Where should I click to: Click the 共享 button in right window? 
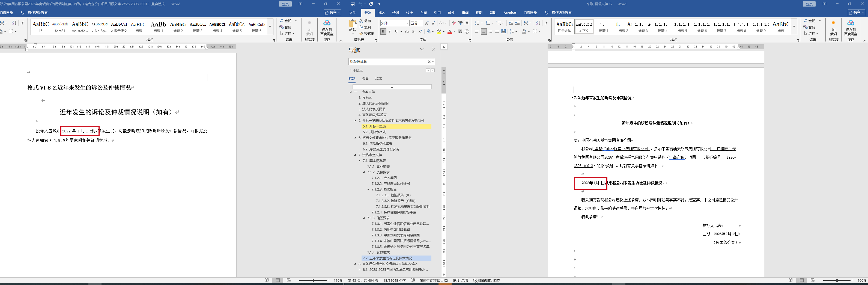(x=856, y=13)
